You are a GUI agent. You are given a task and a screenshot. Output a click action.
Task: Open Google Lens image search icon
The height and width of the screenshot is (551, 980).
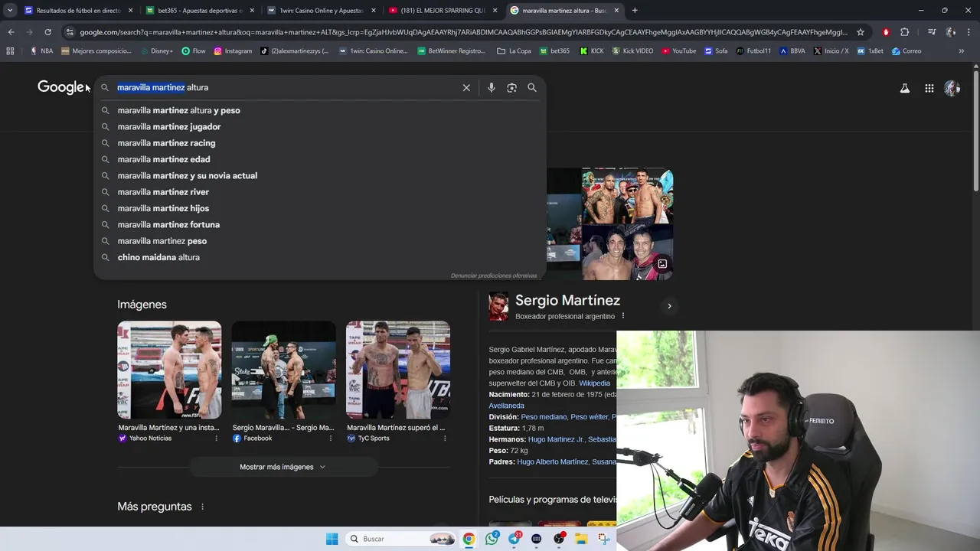point(511,88)
